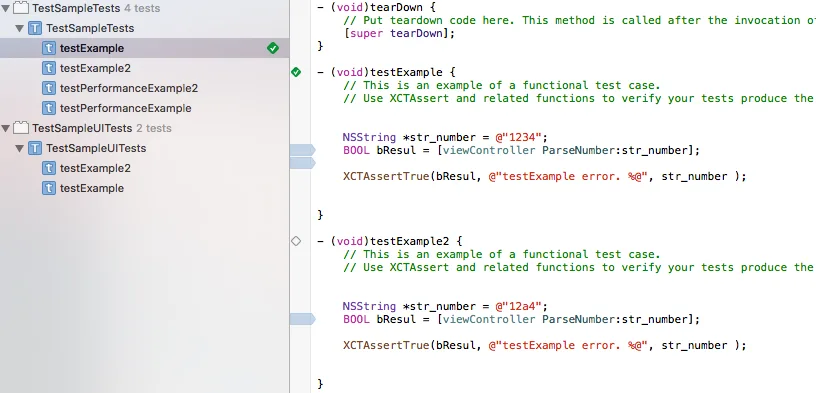Click XCTAssertTrue in the testExample2 method
Viewport: 816px width, 393px height.
(386, 346)
